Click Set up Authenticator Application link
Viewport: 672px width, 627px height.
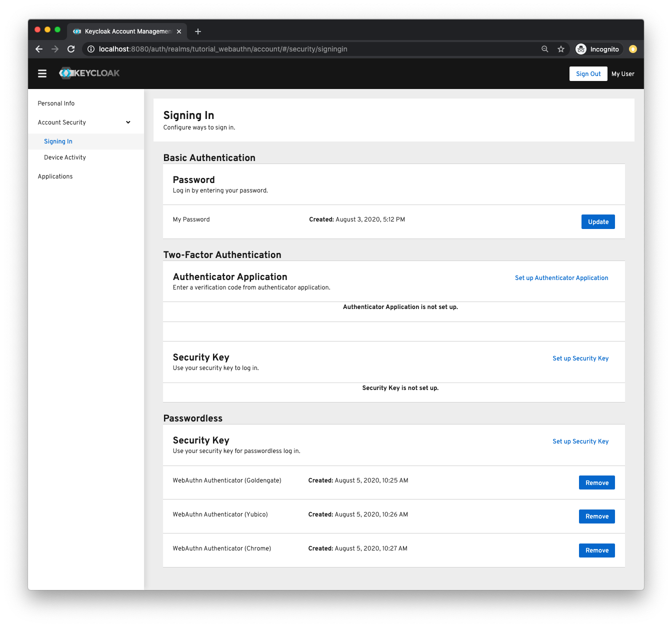561,278
